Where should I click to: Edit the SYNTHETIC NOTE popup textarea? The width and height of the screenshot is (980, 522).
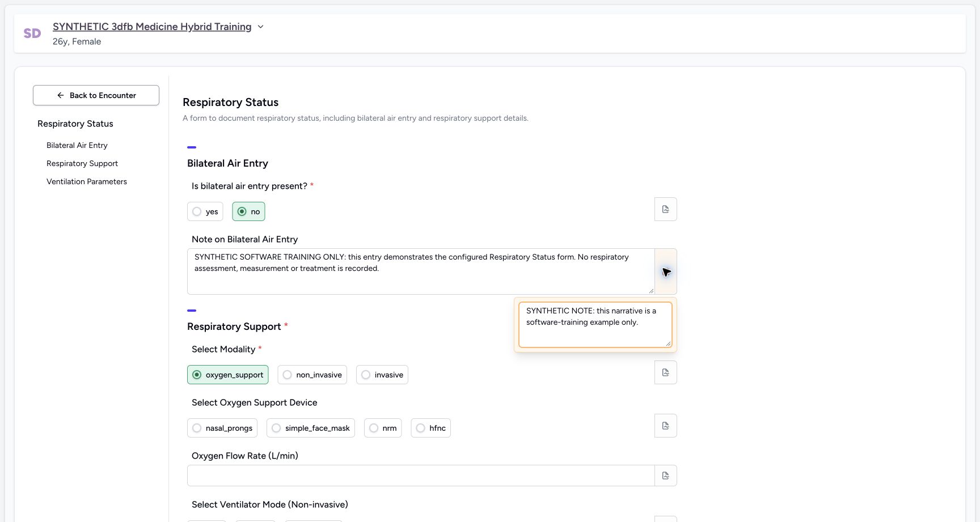pos(595,325)
